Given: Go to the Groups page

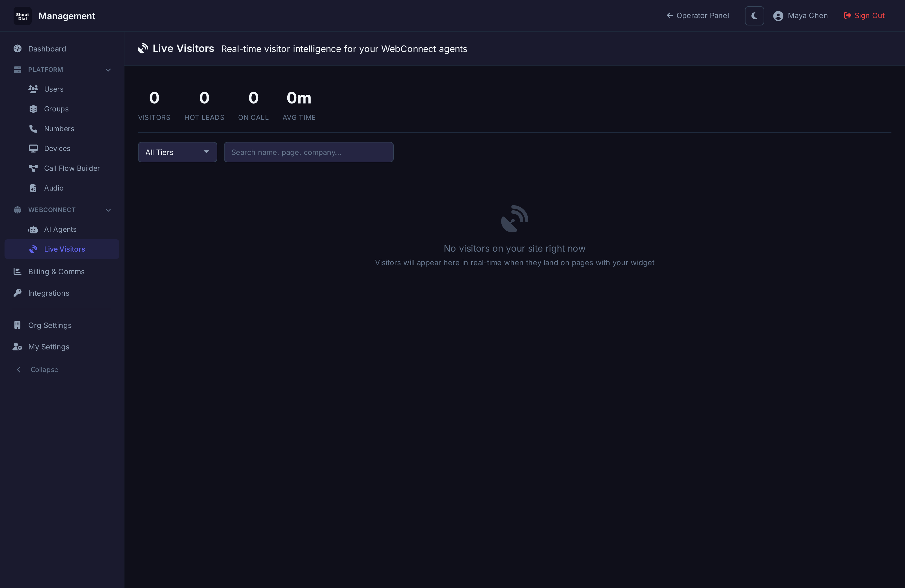Looking at the screenshot, I should tap(62, 109).
